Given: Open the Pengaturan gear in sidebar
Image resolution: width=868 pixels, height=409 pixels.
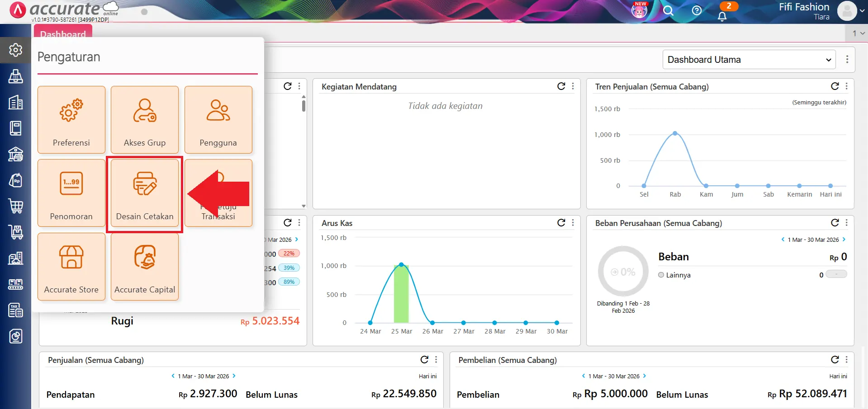Looking at the screenshot, I should click(15, 50).
